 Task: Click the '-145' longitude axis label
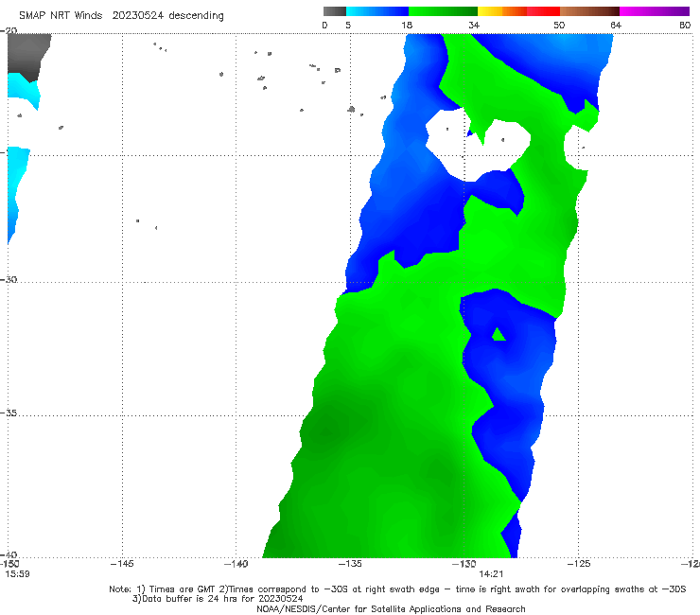tap(122, 564)
